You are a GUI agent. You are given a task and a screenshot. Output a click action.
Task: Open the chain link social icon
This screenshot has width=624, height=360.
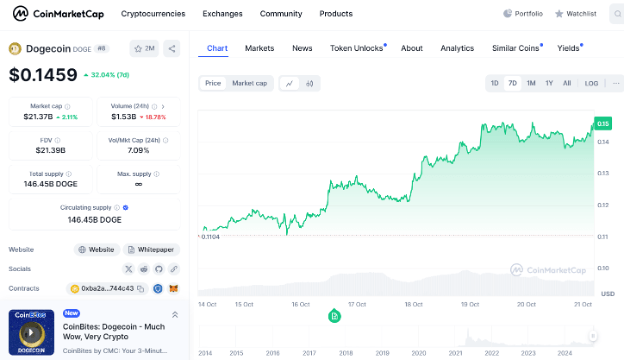pyautogui.click(x=174, y=269)
